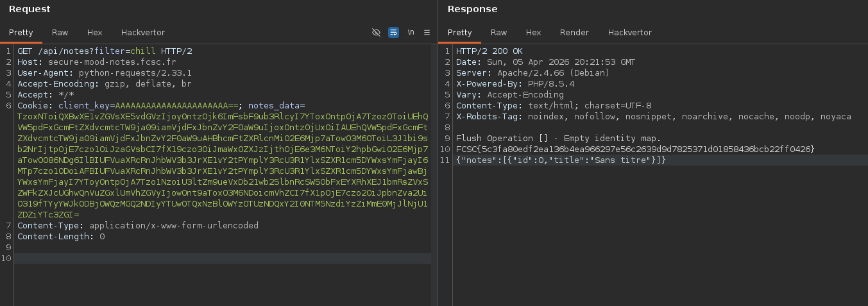The image size is (868, 306).
Task: Toggle the crossed-out eye visibility icon
Action: pyautogui.click(x=377, y=32)
